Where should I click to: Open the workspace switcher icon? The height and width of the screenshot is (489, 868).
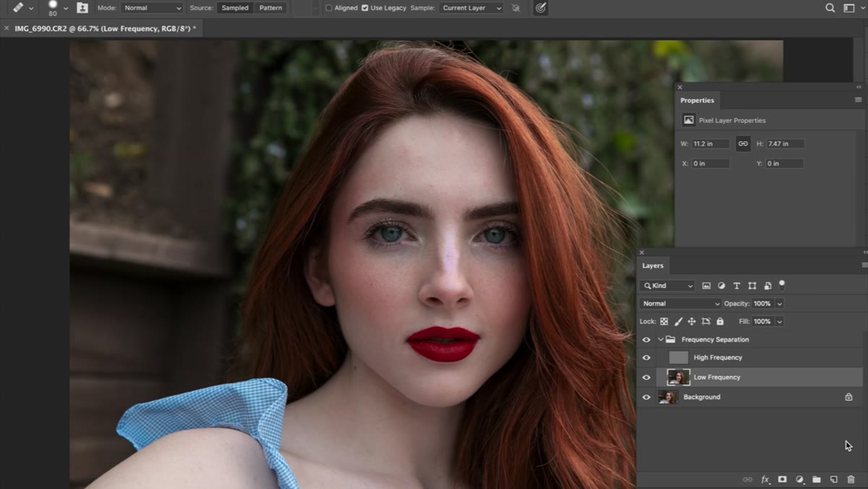click(849, 8)
